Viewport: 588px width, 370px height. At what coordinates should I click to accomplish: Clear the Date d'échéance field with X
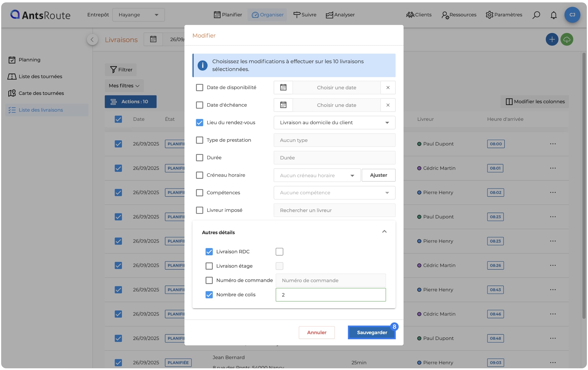pos(388,105)
